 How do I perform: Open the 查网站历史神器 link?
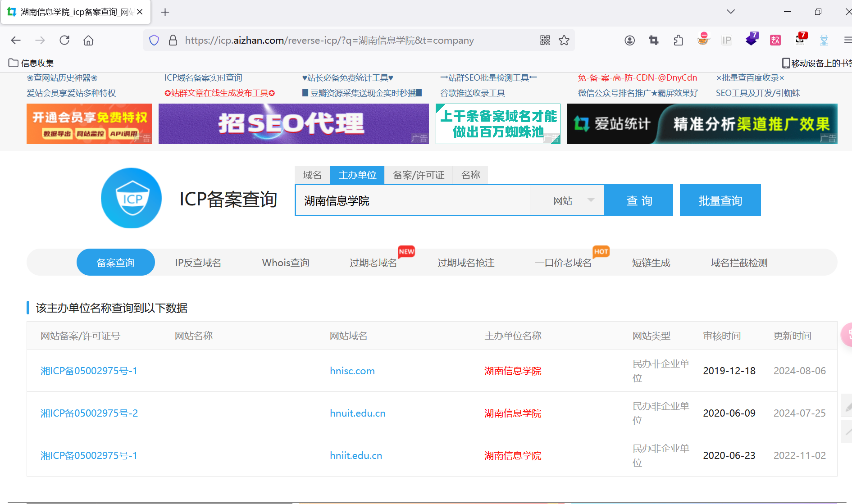(62, 78)
